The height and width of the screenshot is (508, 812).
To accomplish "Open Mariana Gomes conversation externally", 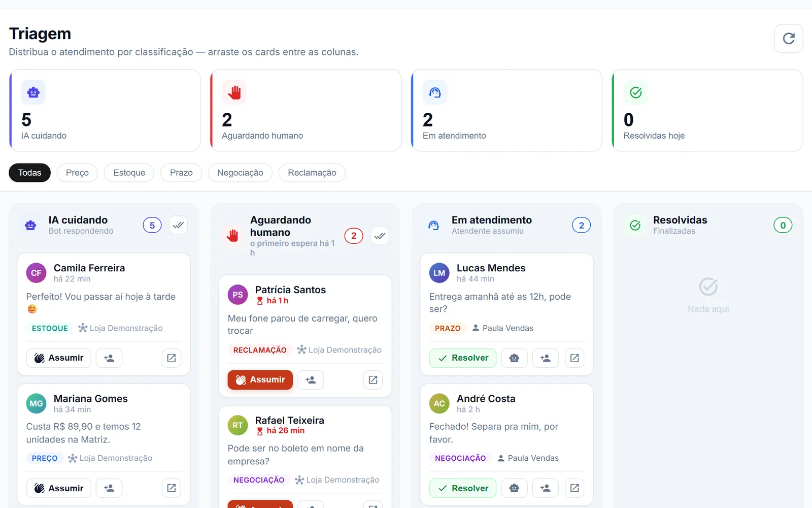I will tap(172, 488).
